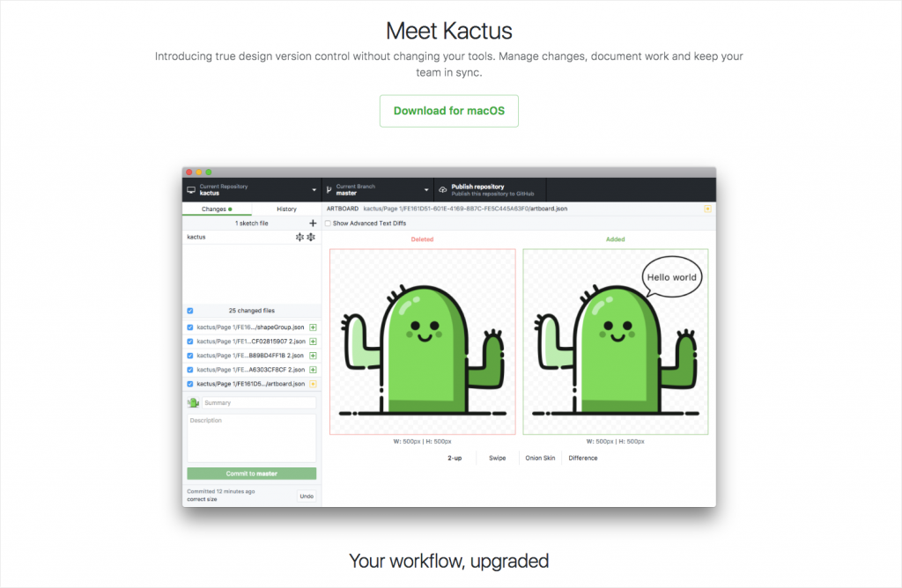Click the 'Committed 12 minutes ago' status text
Image resolution: width=902 pixels, height=588 pixels.
point(221,491)
